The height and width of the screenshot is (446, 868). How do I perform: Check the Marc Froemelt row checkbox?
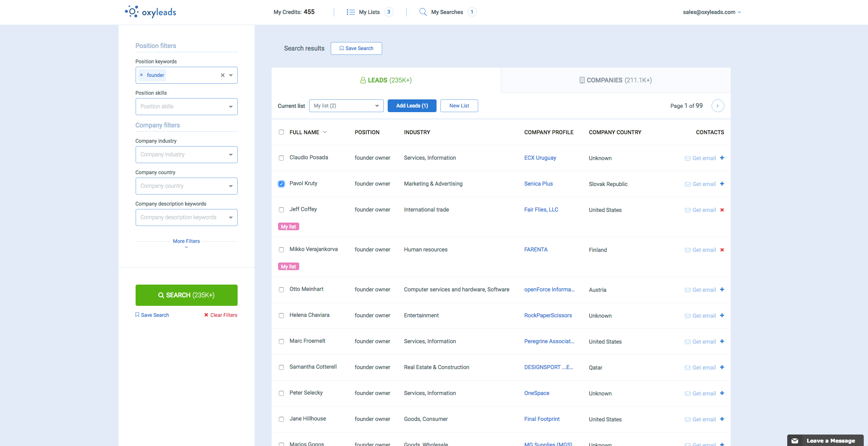[x=281, y=342]
